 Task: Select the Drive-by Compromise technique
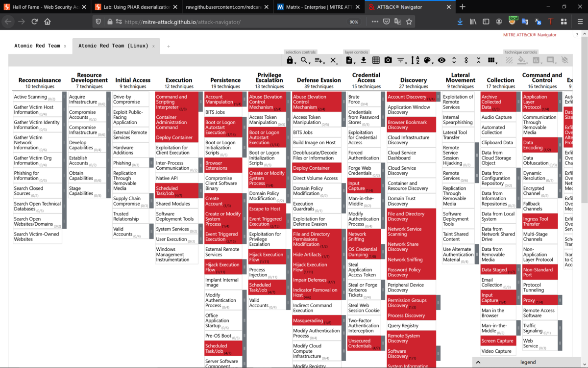tap(130, 100)
